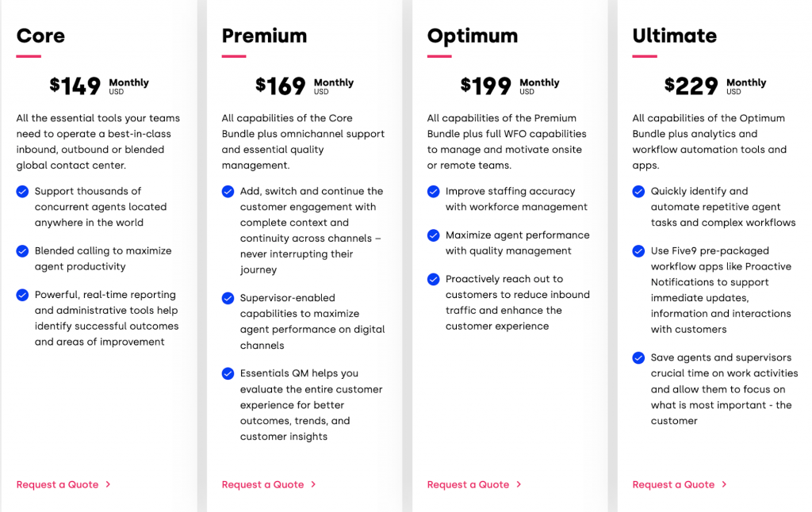Click the checkmark beside 'Quickly identify and automate' in Ultimate
812x512 pixels.
[x=638, y=191]
